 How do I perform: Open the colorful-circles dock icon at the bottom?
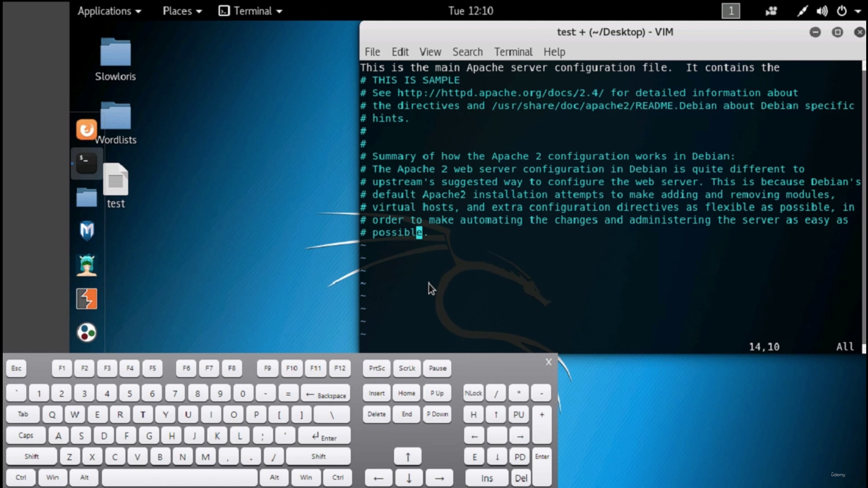point(86,333)
